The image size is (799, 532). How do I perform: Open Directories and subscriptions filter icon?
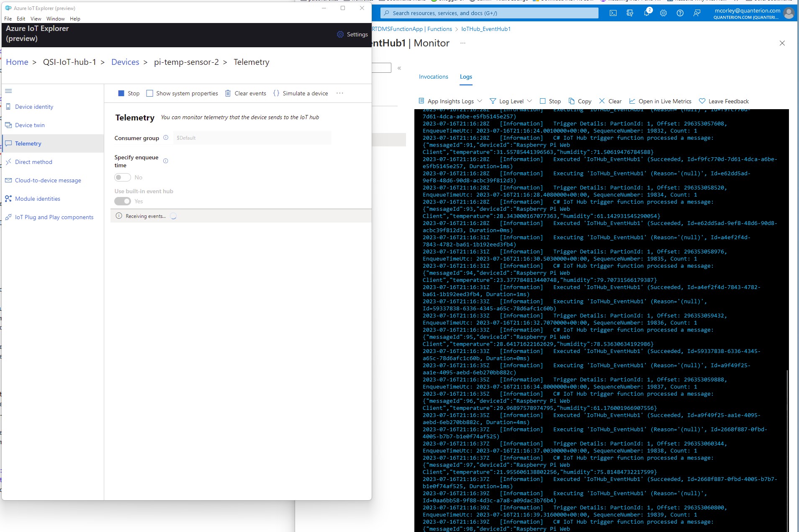[x=630, y=13]
